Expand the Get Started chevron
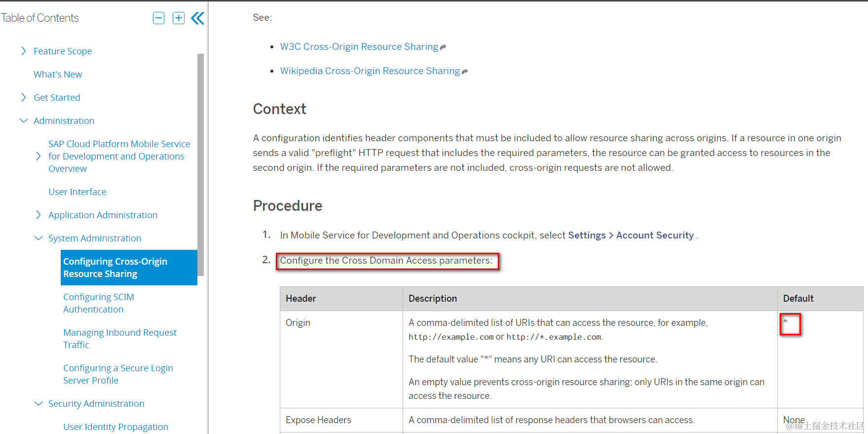 [24, 97]
